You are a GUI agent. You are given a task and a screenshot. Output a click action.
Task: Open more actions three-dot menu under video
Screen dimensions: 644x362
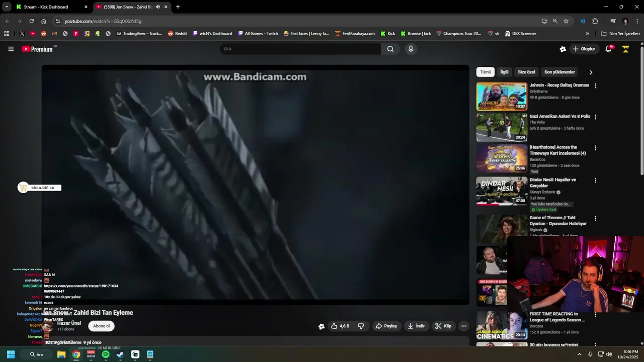pyautogui.click(x=464, y=326)
